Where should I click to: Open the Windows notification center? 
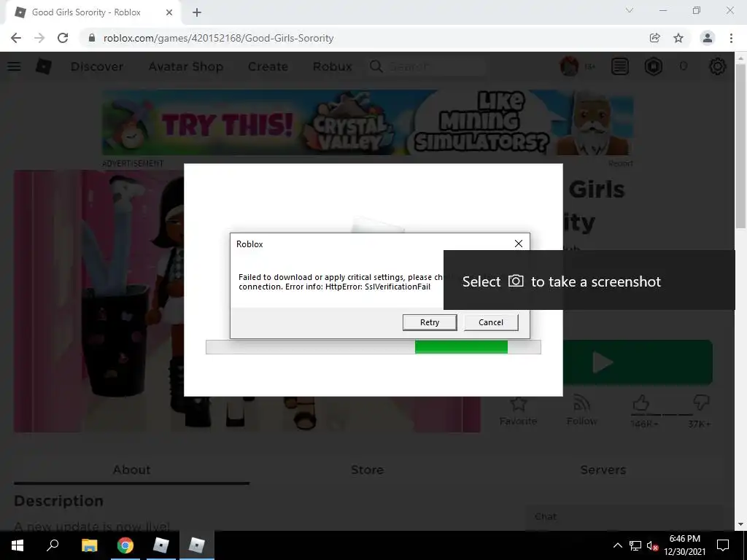click(723, 545)
